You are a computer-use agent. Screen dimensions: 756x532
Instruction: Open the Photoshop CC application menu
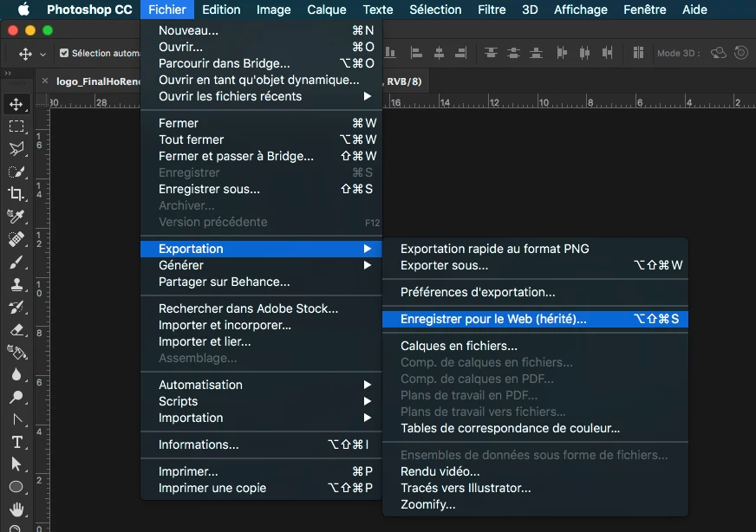(x=89, y=10)
